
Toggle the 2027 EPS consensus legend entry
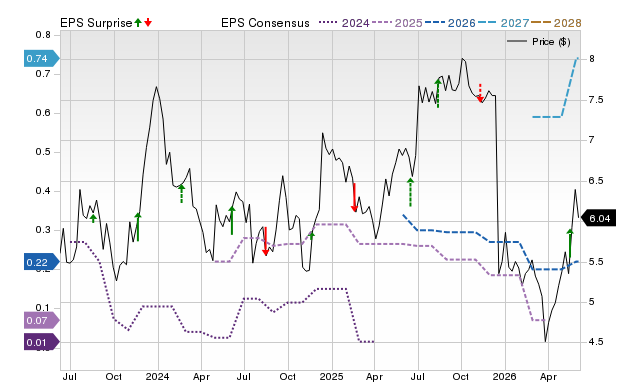click(x=504, y=23)
